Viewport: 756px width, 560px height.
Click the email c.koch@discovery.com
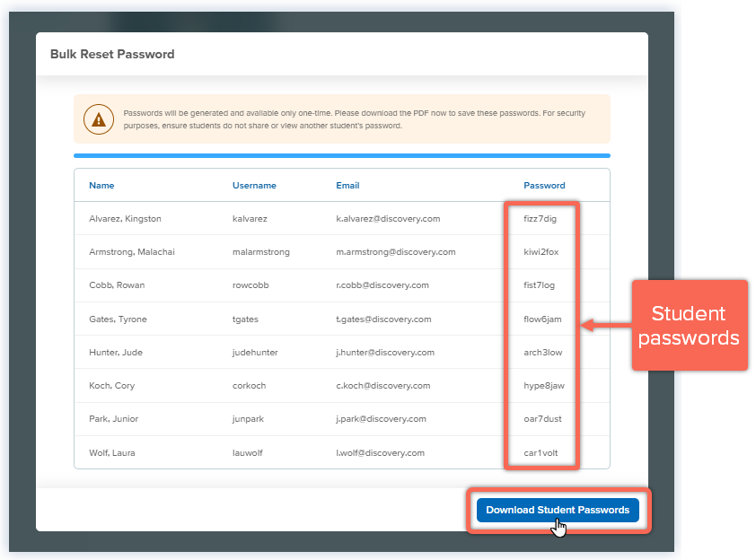(384, 386)
